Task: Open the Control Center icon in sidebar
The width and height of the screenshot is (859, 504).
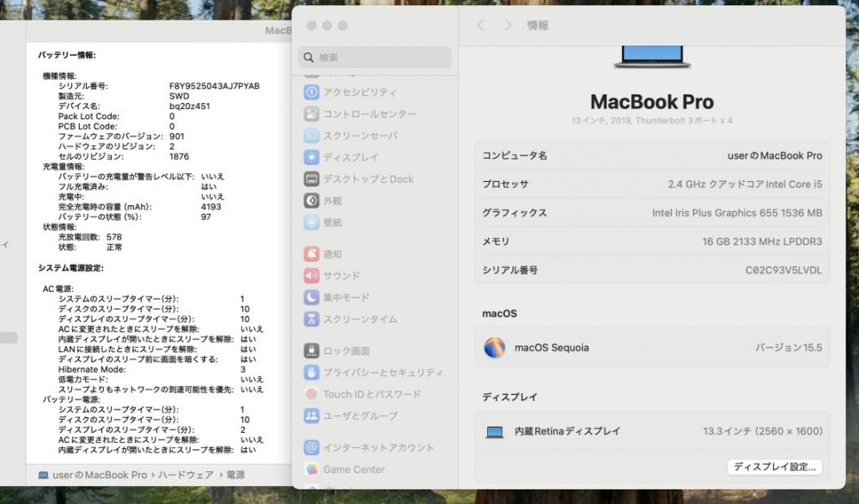Action: click(x=311, y=114)
